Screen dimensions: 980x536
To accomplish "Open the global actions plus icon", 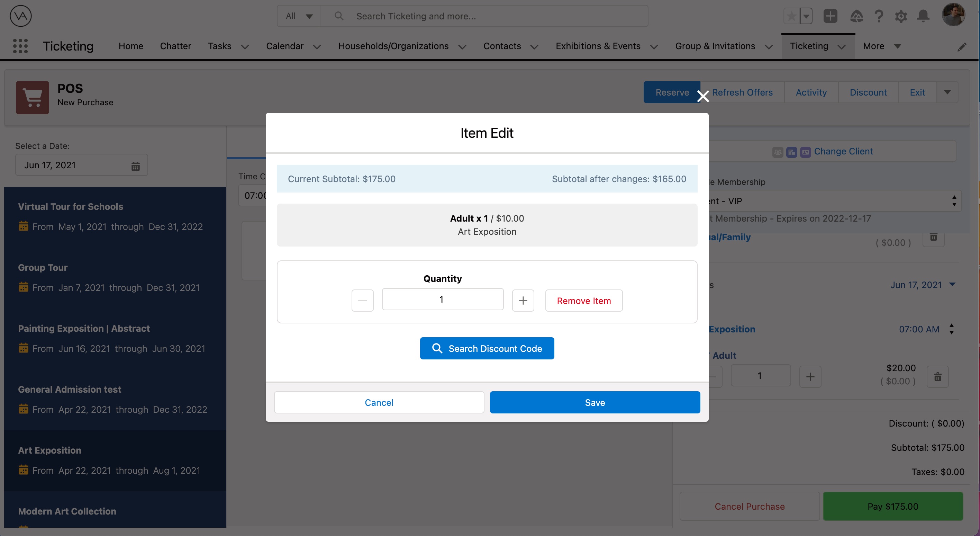I will 831,16.
